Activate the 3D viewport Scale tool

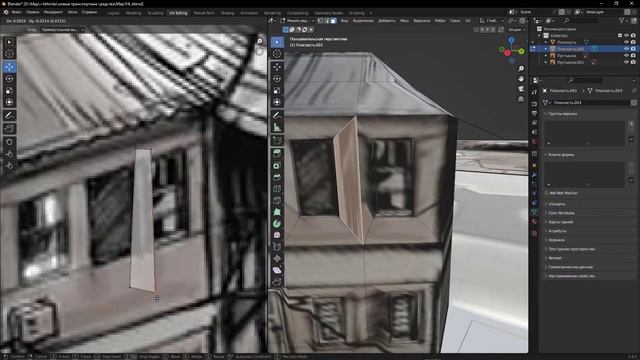tap(277, 90)
